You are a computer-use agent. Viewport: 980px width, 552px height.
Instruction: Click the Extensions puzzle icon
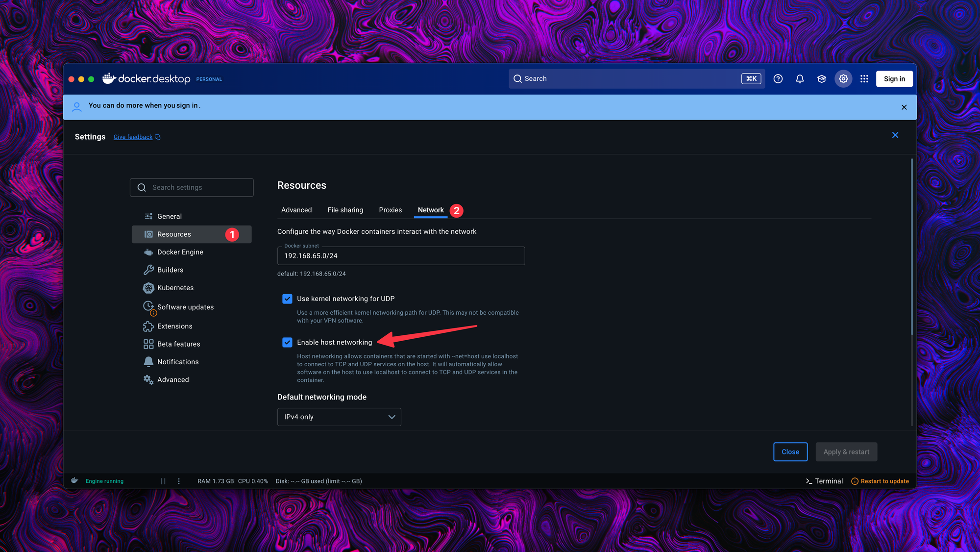point(148,326)
